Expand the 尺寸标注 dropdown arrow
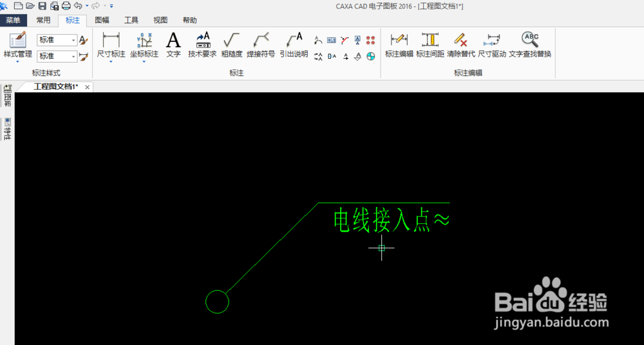644x345 pixels. tap(111, 62)
